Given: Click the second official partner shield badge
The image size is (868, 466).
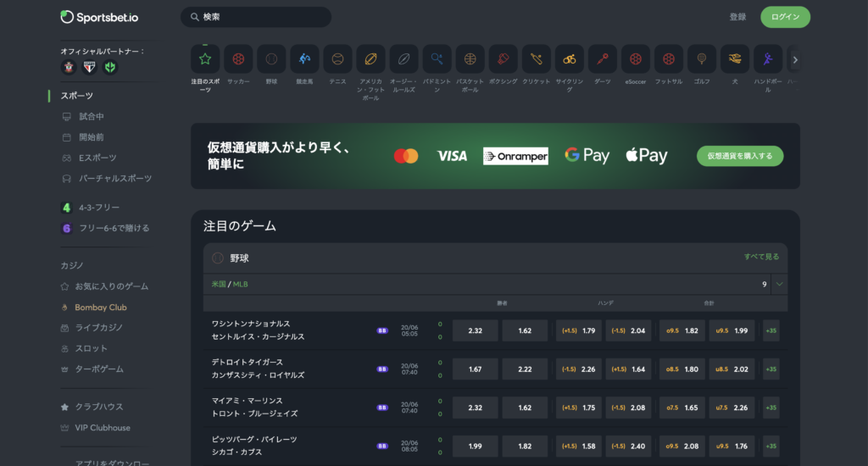Looking at the screenshot, I should point(89,67).
